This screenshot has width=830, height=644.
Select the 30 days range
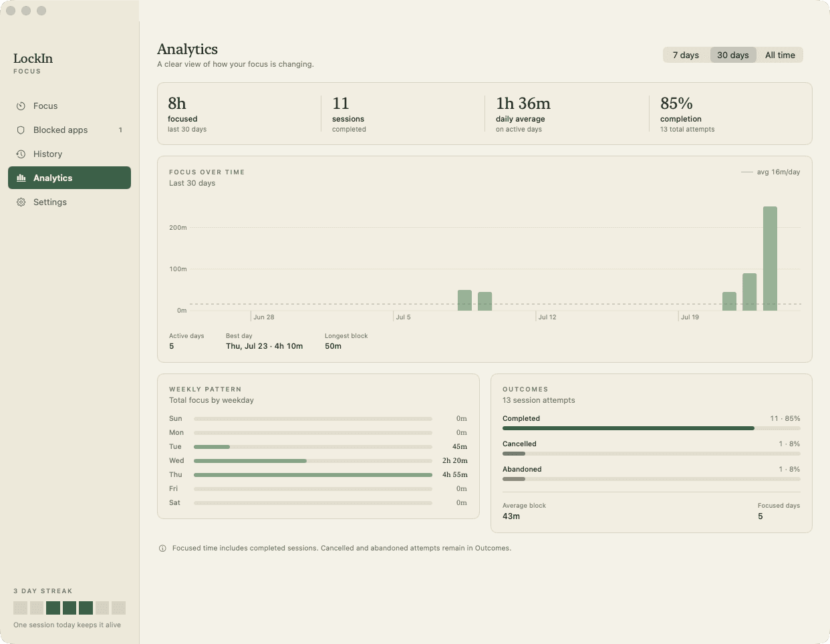[x=733, y=55]
